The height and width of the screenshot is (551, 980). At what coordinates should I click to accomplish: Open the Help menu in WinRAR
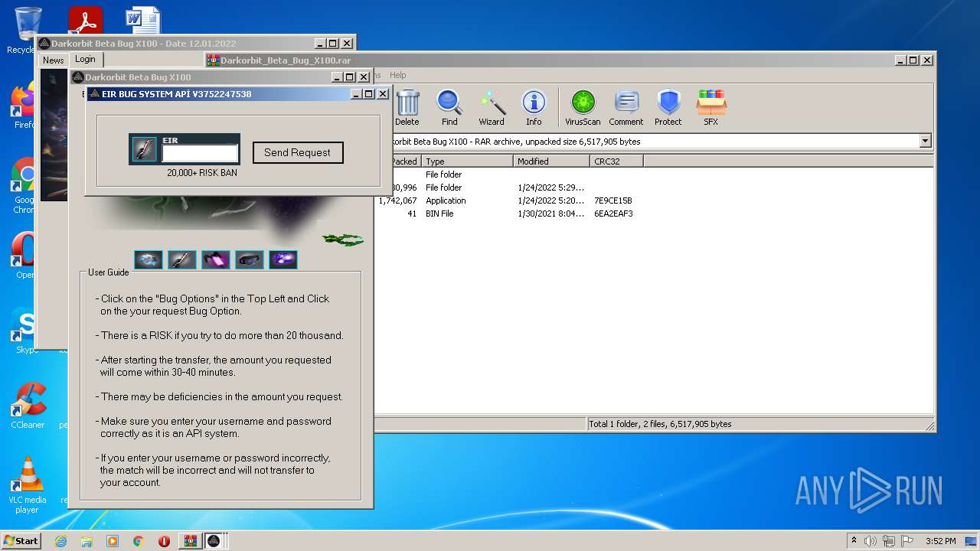397,75
